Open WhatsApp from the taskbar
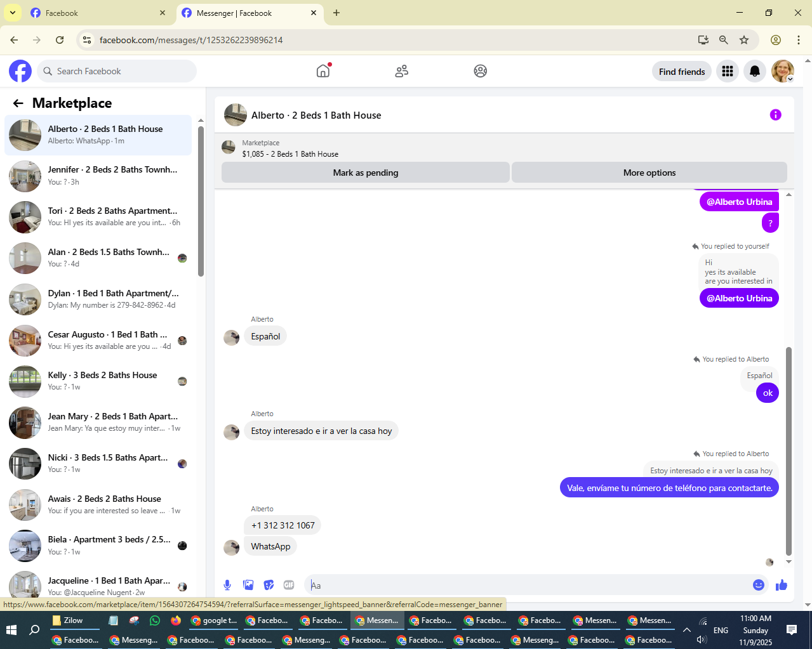This screenshot has height=649, width=812. (x=155, y=620)
